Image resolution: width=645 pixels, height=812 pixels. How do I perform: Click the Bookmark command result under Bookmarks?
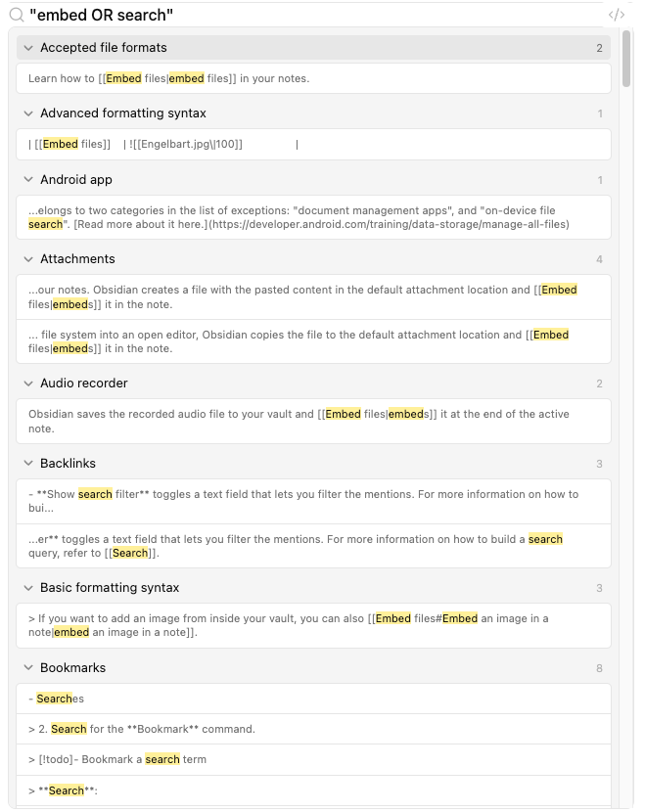(313, 729)
